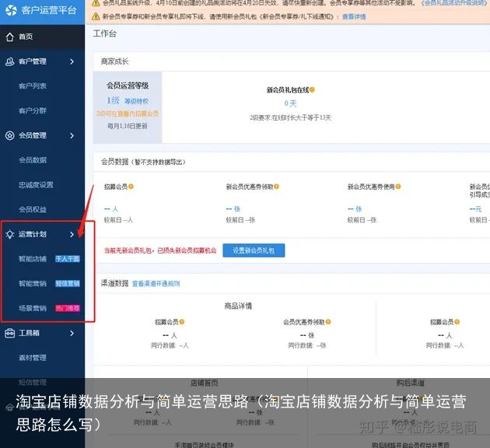Click the first warning triangle icon in the notice bar
The image size is (490, 448).
pyautogui.click(x=96, y=3)
